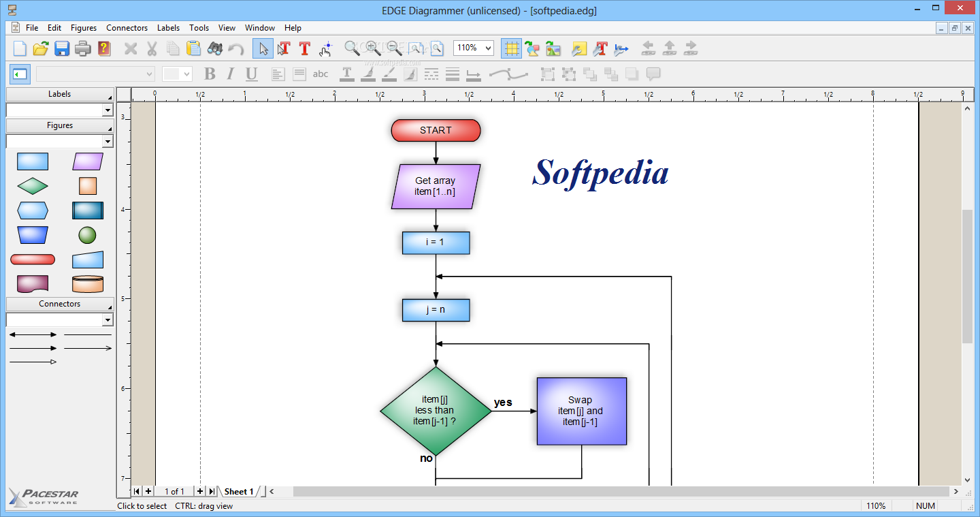Toggle italic formatting
This screenshot has height=517, width=980.
[230, 74]
